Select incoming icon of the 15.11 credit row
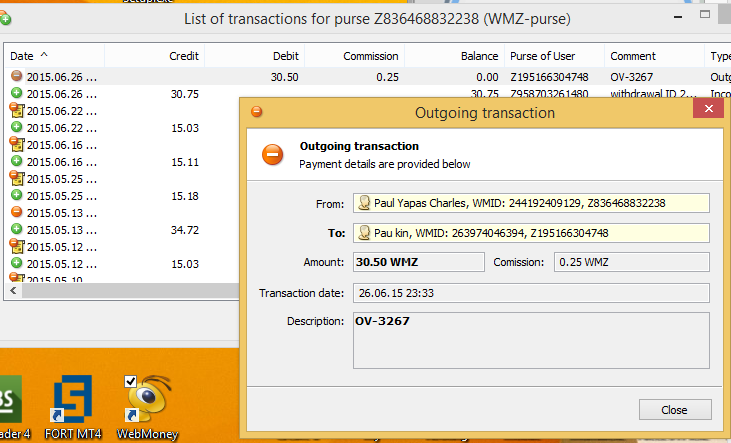The image size is (731, 443). coord(17,161)
